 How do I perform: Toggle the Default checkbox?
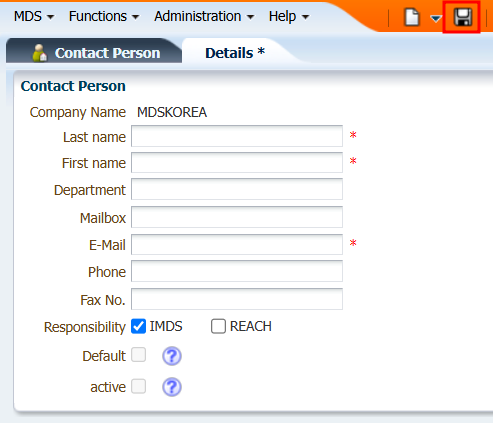[x=138, y=355]
